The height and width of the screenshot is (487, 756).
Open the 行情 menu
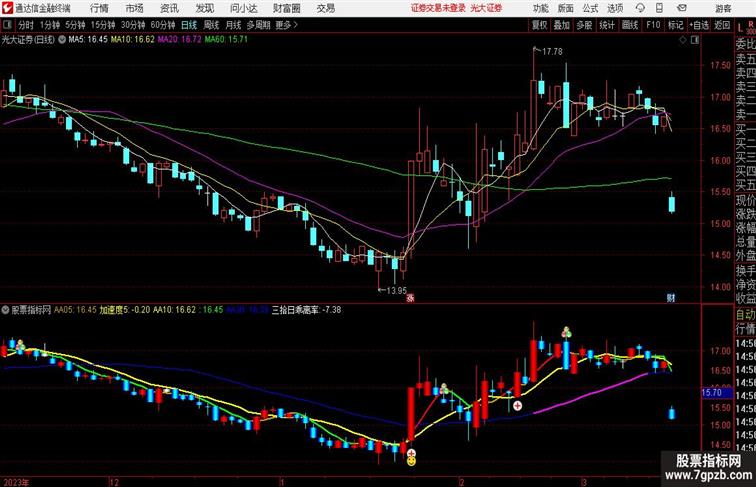[x=99, y=8]
